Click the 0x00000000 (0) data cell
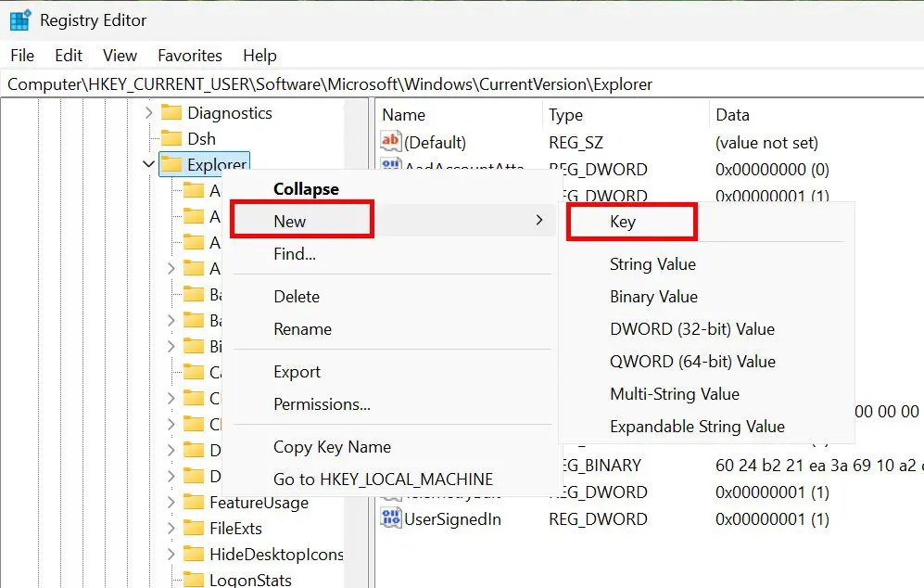This screenshot has height=588, width=924. coord(772,170)
